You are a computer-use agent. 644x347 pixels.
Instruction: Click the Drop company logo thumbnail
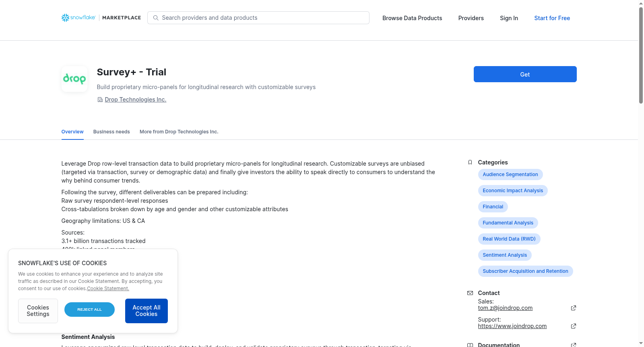pos(74,79)
